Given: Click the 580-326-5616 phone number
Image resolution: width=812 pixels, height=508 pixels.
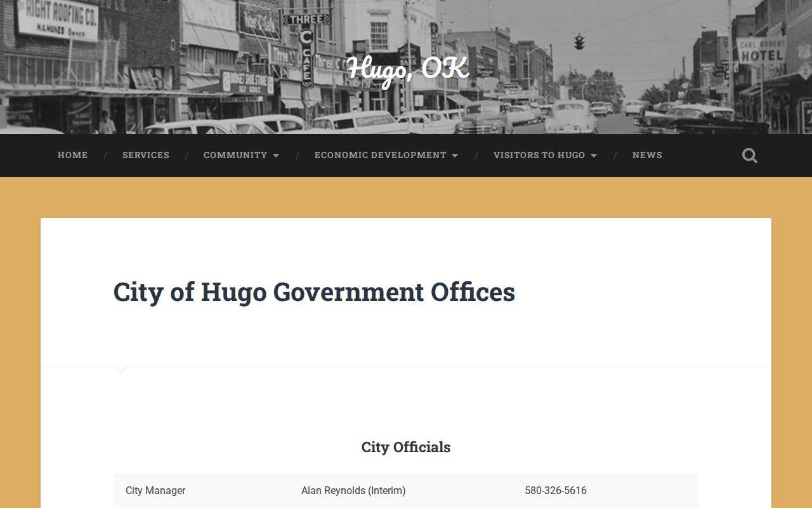Looking at the screenshot, I should (556, 490).
